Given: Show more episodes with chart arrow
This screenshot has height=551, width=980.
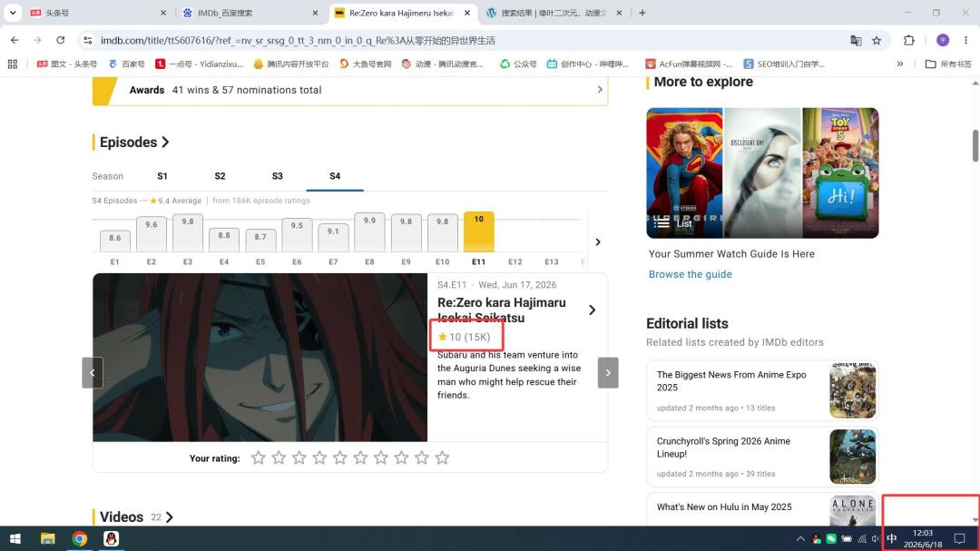Looking at the screenshot, I should [597, 242].
